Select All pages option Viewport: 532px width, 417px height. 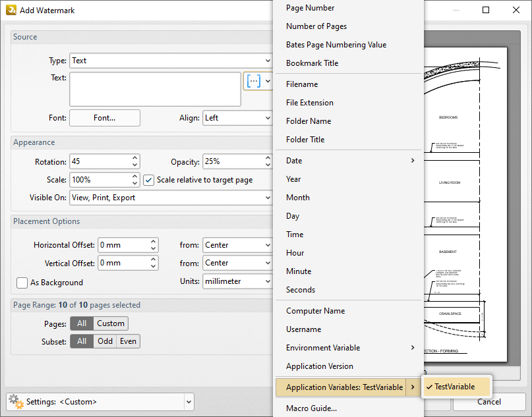[82, 323]
